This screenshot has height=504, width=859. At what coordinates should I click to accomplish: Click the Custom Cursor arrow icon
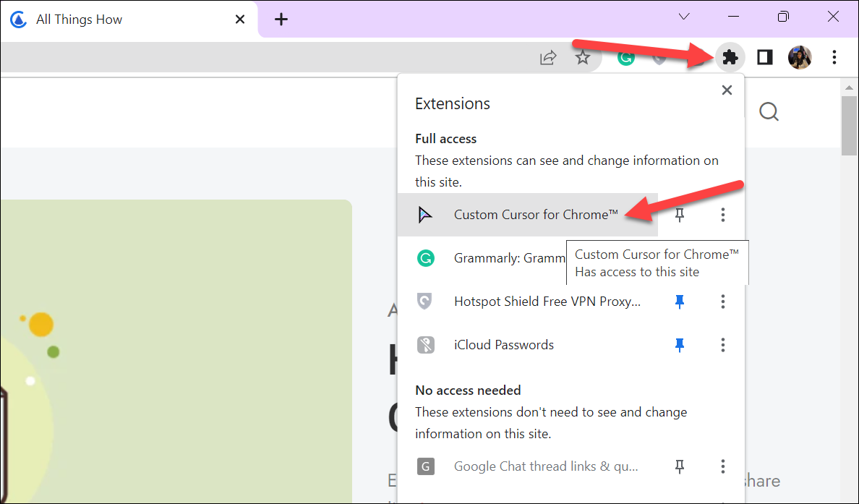coord(425,215)
